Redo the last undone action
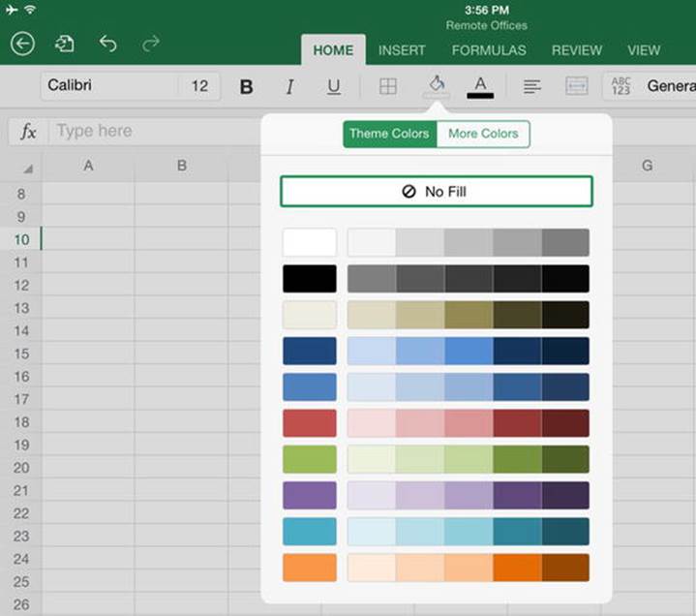Viewport: 696px width, 616px height. [151, 44]
